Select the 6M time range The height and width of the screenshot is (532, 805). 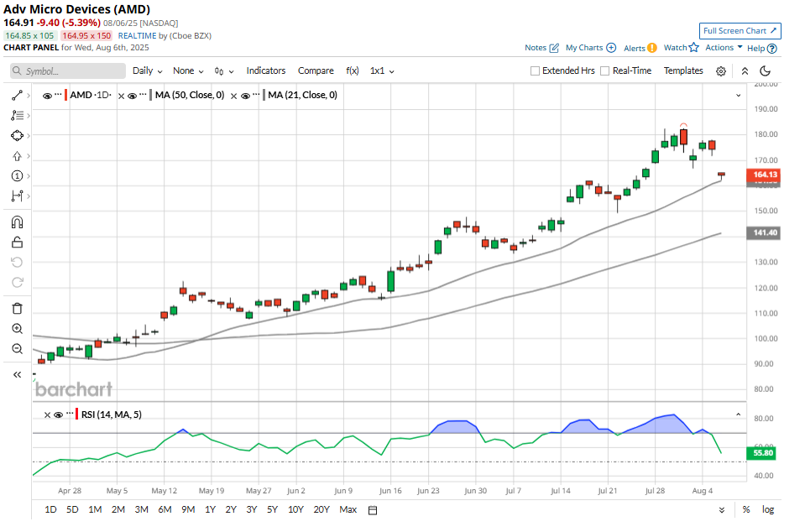(x=165, y=509)
